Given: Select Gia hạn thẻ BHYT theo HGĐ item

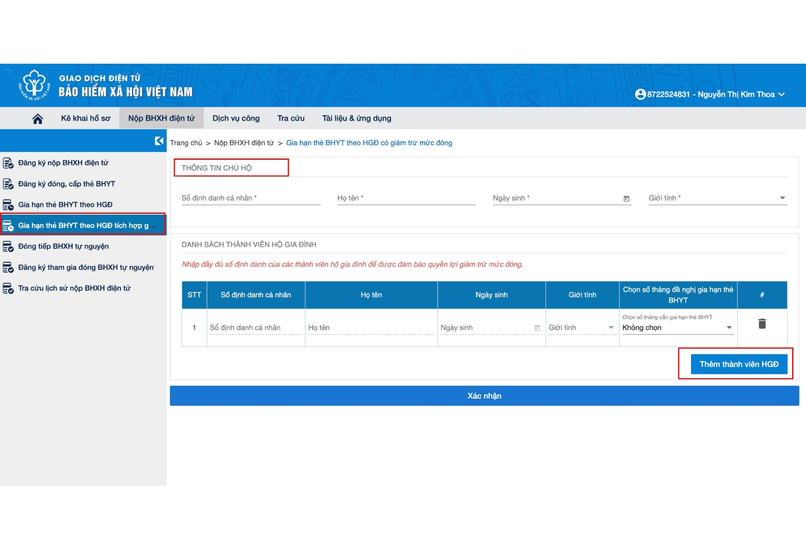Looking at the screenshot, I should pos(83,205).
